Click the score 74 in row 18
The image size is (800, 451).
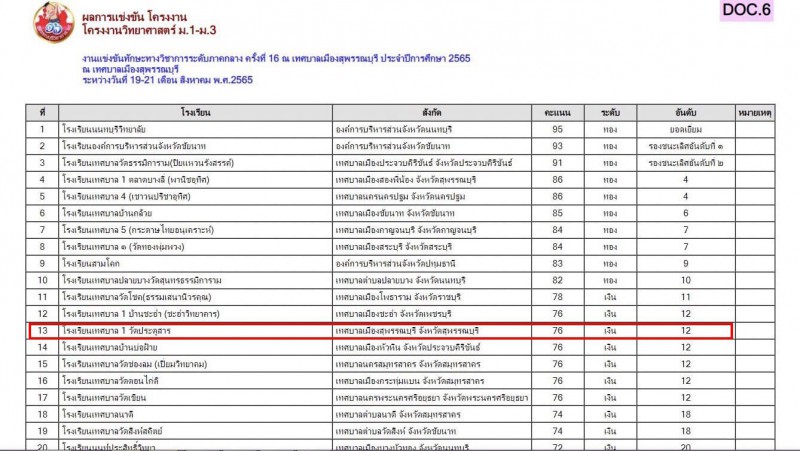[x=558, y=415]
